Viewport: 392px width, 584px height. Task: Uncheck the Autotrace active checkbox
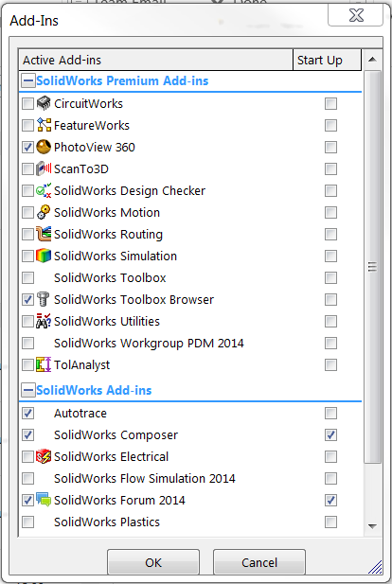28,413
